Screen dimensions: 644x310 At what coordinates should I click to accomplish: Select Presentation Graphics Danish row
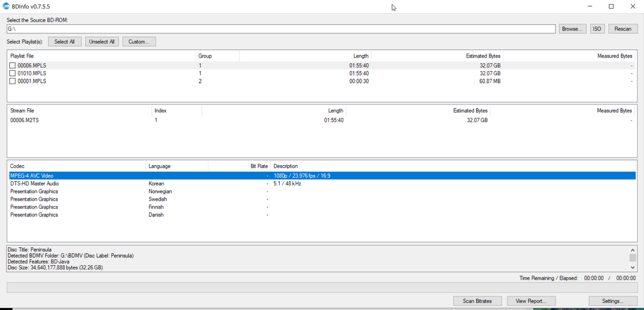(x=322, y=215)
